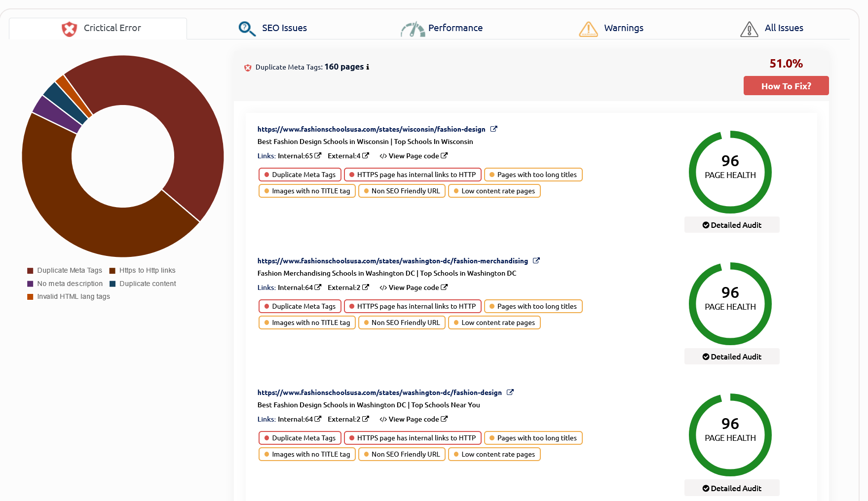View Page code for the Wisconsin page
This screenshot has width=868, height=501.
[414, 156]
